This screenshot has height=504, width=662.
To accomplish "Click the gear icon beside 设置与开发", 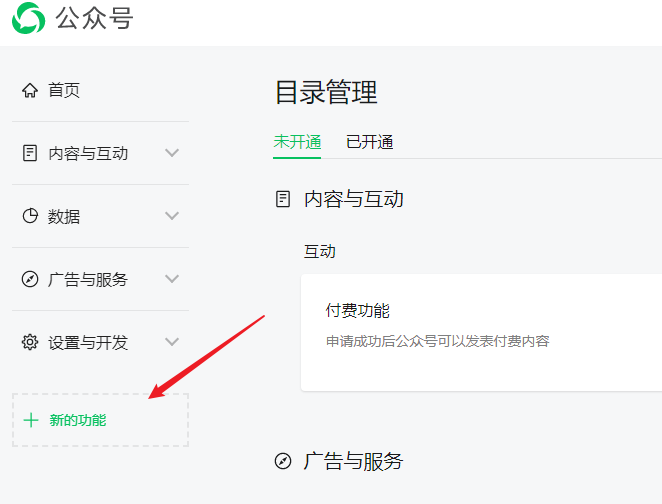I will 30,342.
